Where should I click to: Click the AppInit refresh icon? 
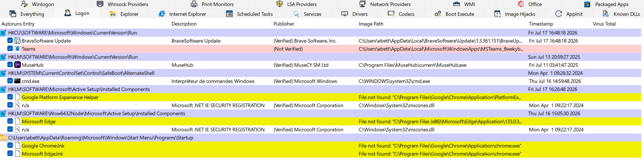(559, 14)
